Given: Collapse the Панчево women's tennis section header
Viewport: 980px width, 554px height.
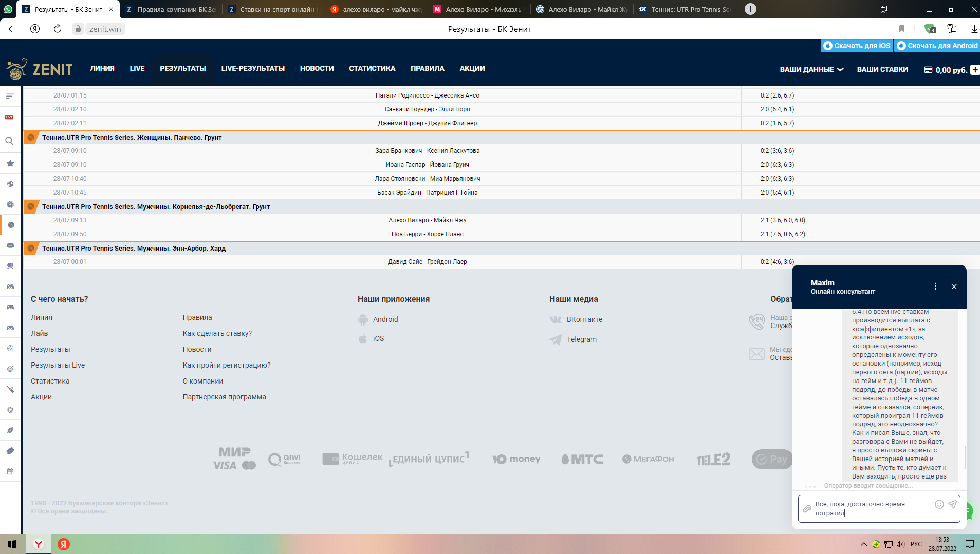Looking at the screenshot, I should coord(132,138).
